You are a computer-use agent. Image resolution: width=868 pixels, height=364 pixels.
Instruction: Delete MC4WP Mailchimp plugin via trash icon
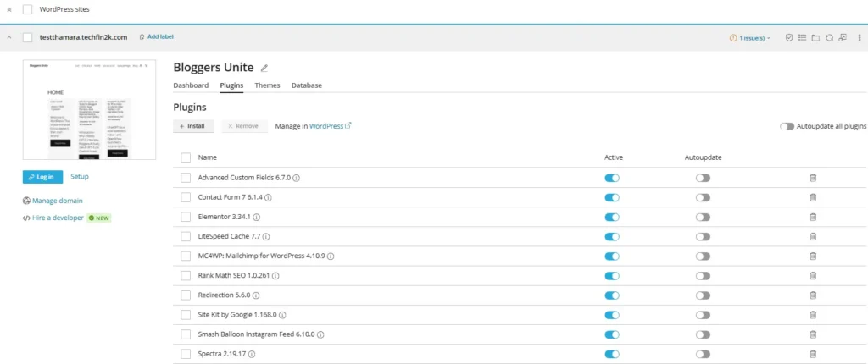(x=813, y=256)
